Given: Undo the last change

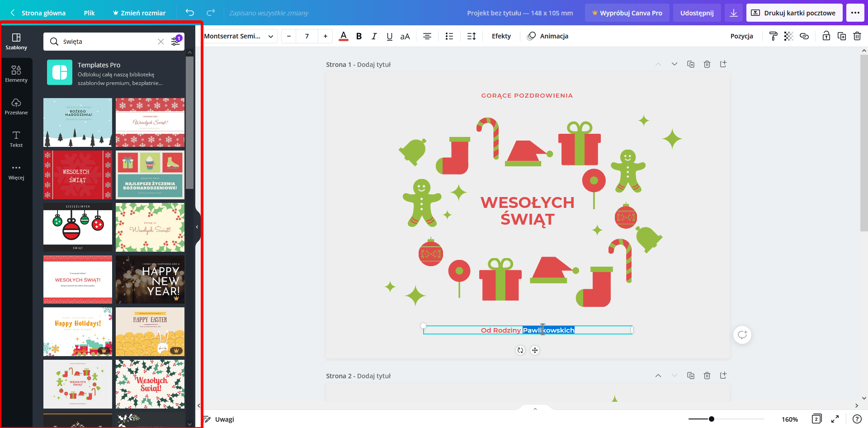Looking at the screenshot, I should pos(190,13).
